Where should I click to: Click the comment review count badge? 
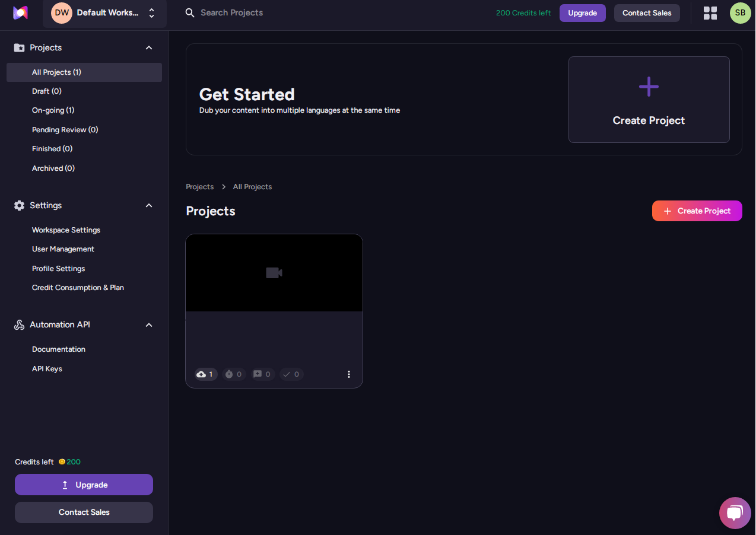[x=262, y=374]
